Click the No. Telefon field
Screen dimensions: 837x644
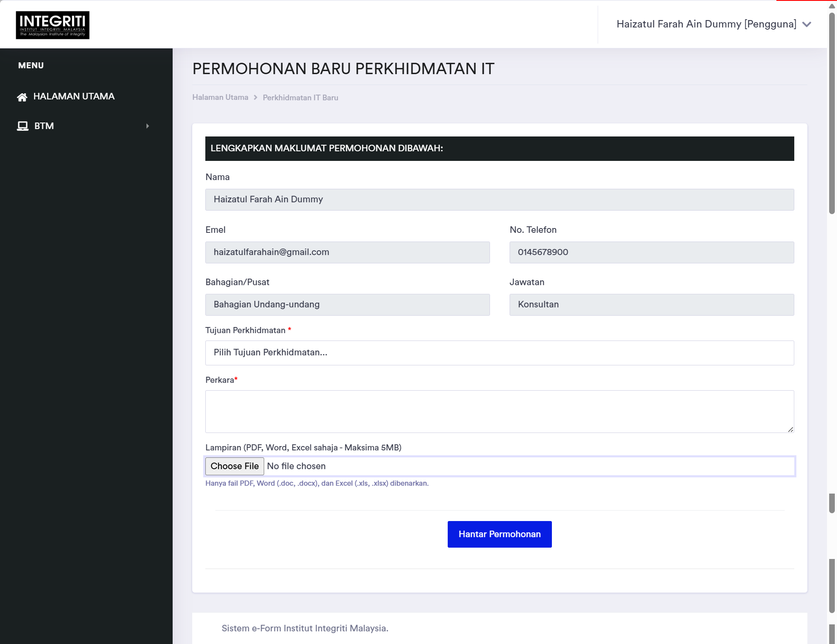(x=651, y=252)
